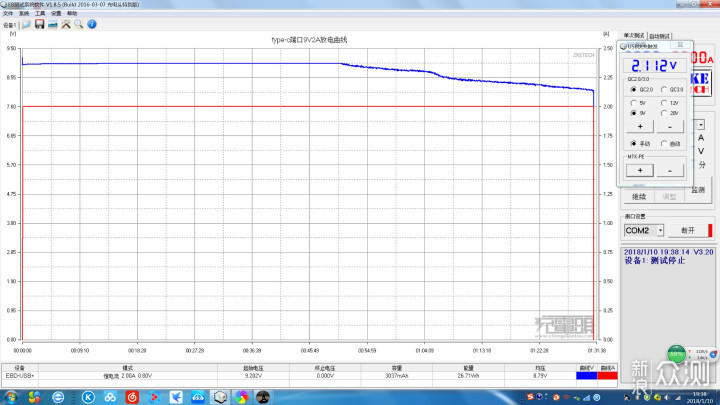720x405 pixels.
Task: Select the QC2.0 radio button
Action: (x=632, y=89)
